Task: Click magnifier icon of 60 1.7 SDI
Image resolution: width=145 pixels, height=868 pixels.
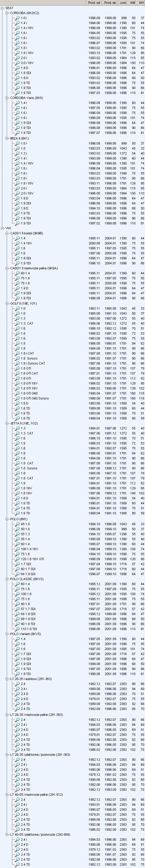Action: click(x=18, y=569)
